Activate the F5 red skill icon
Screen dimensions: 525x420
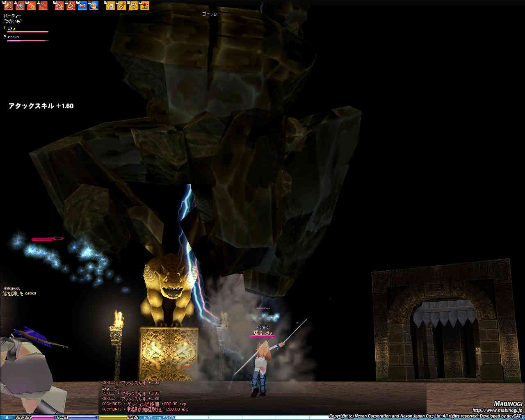tap(59, 6)
